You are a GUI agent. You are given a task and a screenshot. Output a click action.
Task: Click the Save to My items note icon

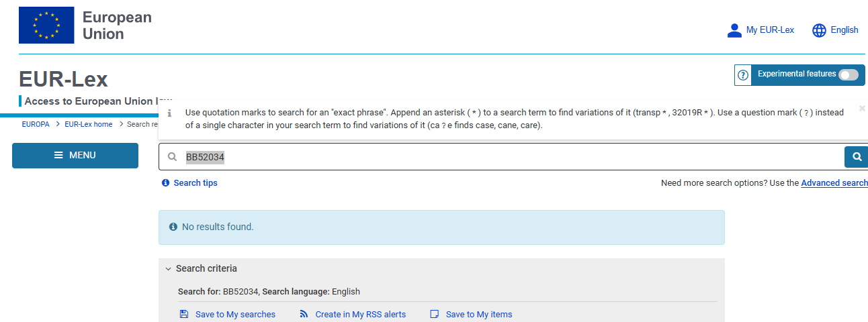point(435,314)
